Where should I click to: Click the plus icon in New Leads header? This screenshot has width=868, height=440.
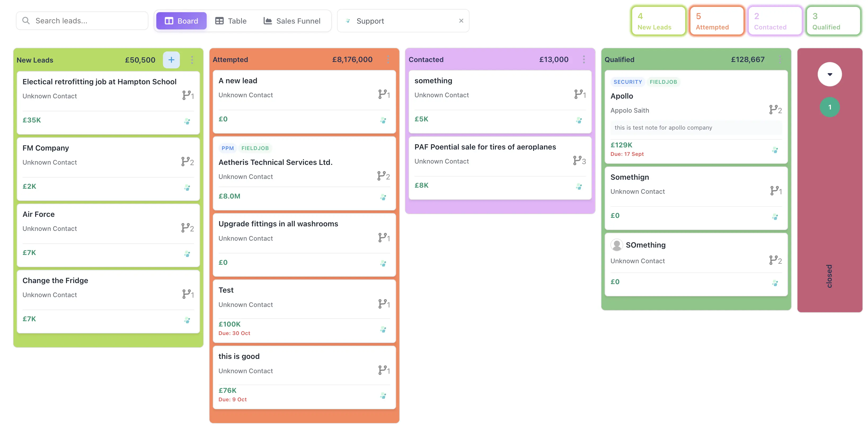click(x=171, y=60)
